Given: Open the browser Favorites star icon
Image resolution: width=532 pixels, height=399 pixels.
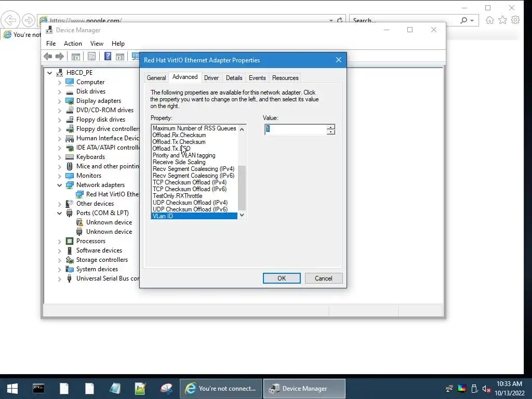Looking at the screenshot, I should (502, 20).
